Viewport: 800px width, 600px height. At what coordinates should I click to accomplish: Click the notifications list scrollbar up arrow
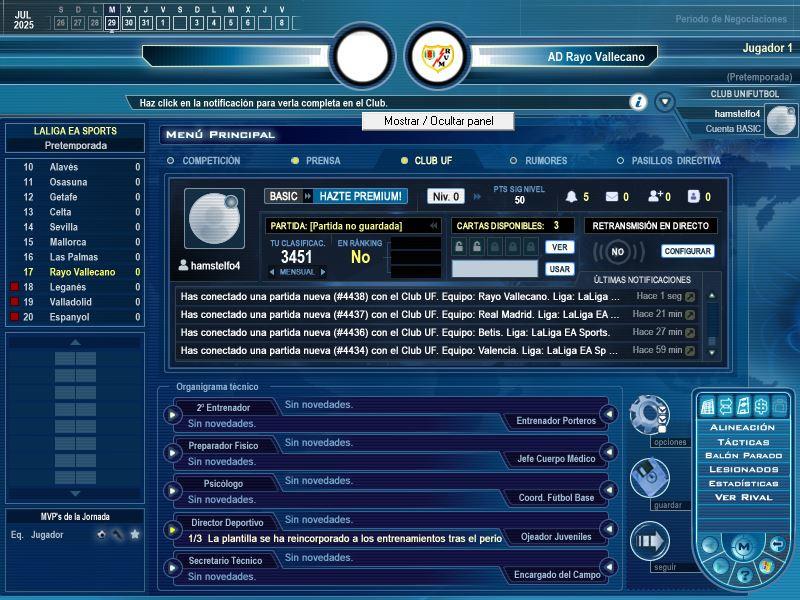pos(712,296)
